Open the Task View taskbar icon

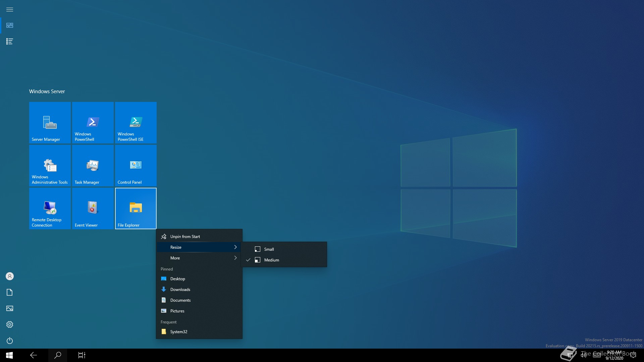coord(82,355)
